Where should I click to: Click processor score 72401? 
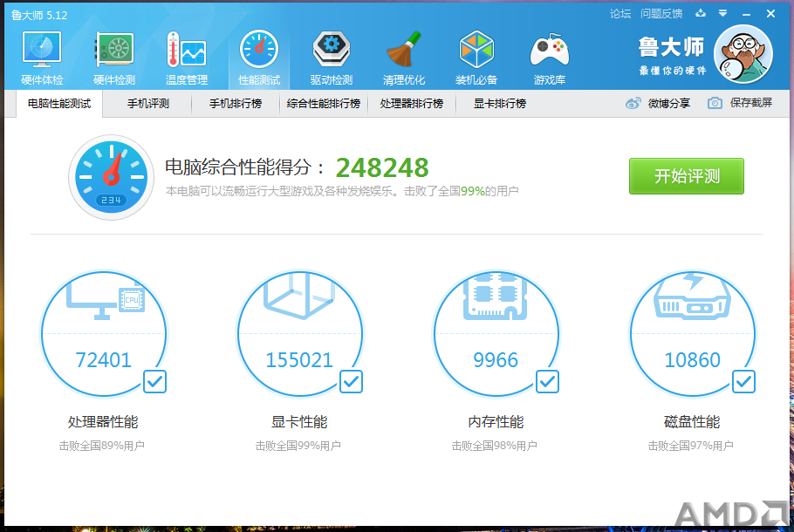(x=103, y=360)
